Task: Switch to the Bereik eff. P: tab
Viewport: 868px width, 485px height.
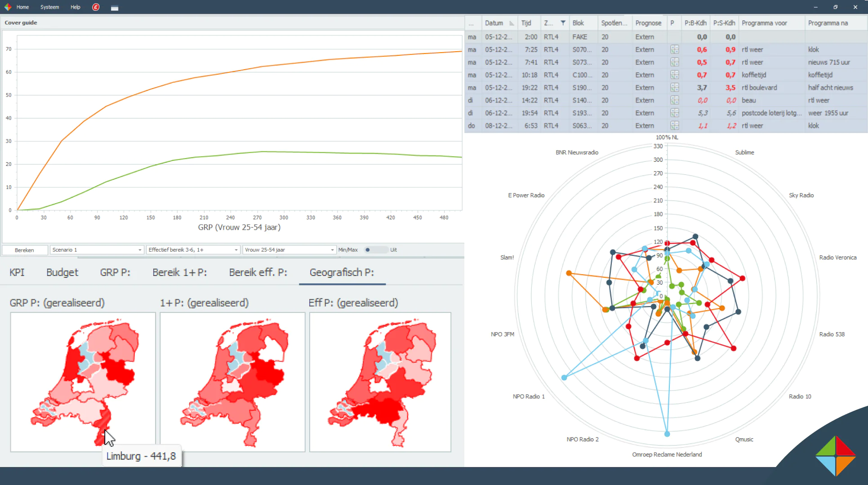Action: click(258, 272)
